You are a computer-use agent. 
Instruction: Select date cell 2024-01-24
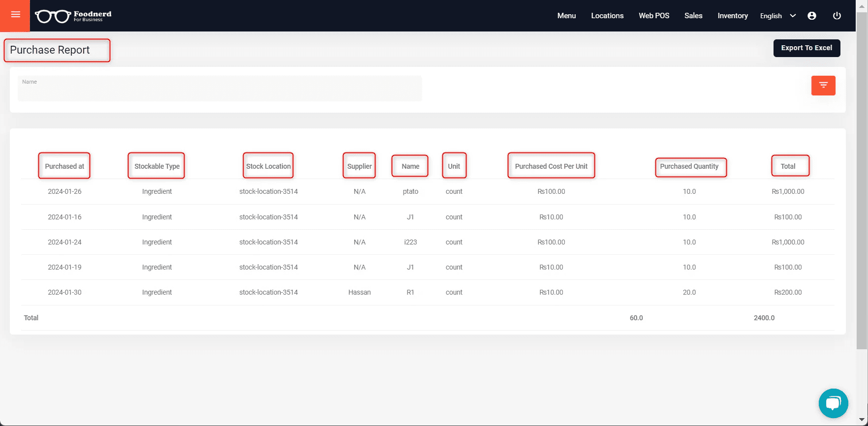pyautogui.click(x=64, y=242)
